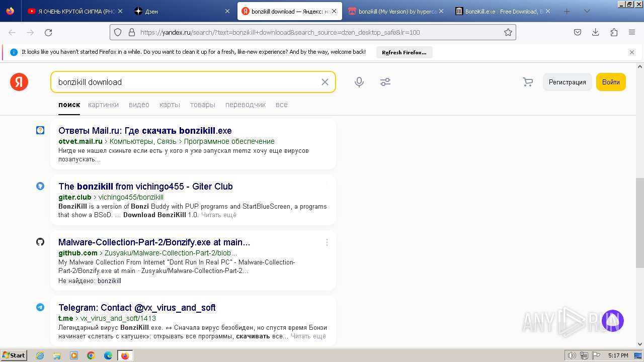Clear the search box with the X icon

tap(325, 82)
